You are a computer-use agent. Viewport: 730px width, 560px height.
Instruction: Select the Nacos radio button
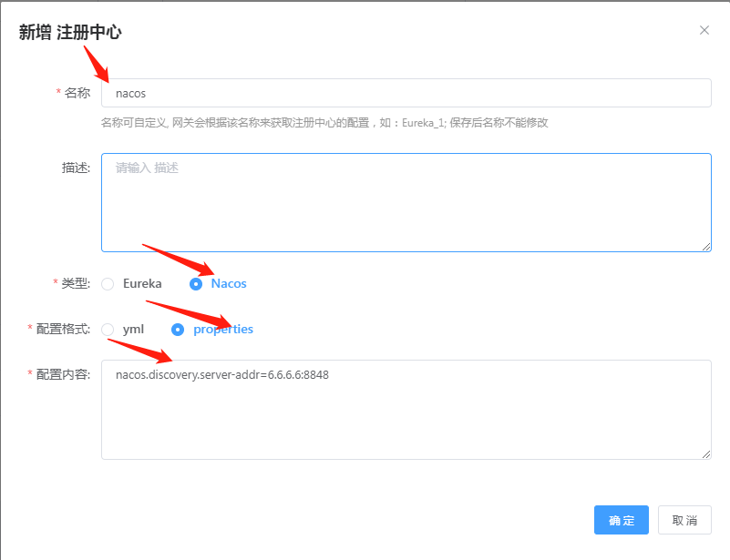pos(196,284)
